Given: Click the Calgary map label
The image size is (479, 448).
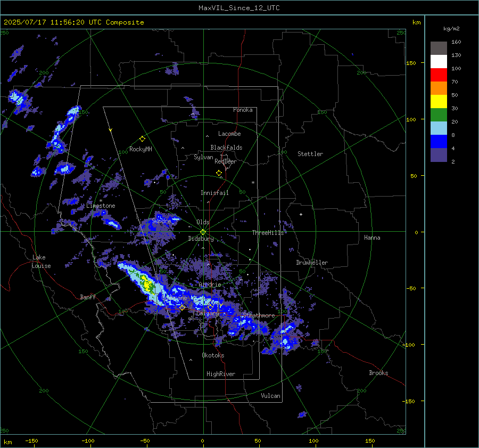Looking at the screenshot, I should [208, 313].
